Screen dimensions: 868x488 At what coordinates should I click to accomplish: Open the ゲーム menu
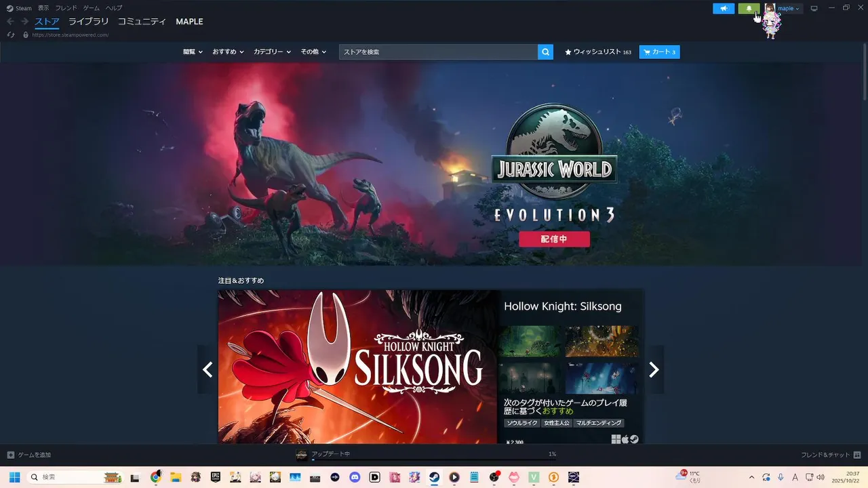click(x=91, y=8)
